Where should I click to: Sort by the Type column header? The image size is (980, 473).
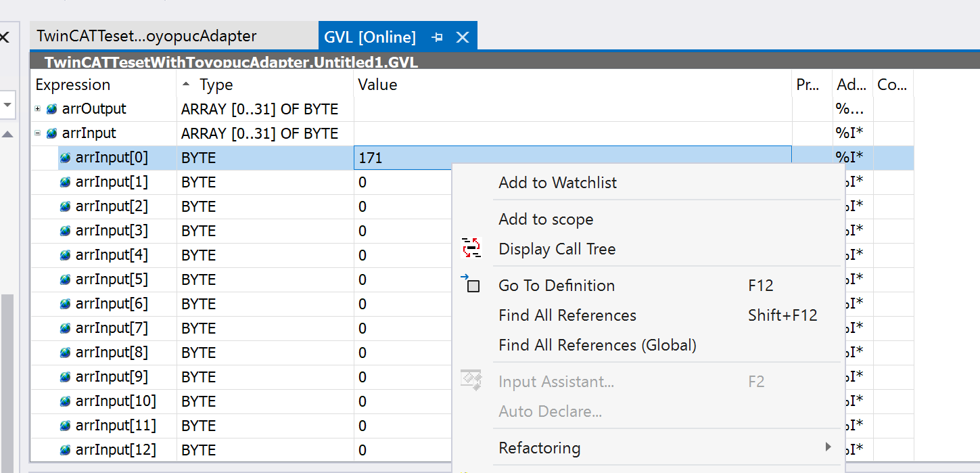click(x=216, y=85)
